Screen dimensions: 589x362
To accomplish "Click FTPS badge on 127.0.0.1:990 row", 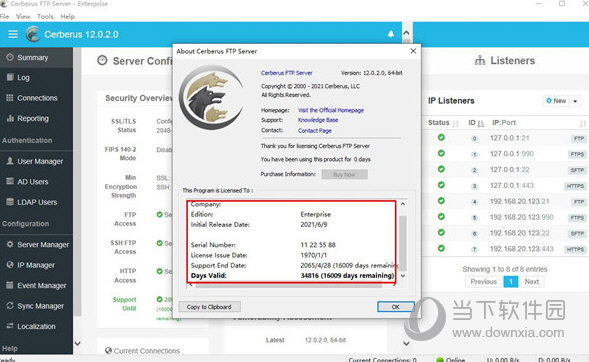I will pyautogui.click(x=577, y=154).
